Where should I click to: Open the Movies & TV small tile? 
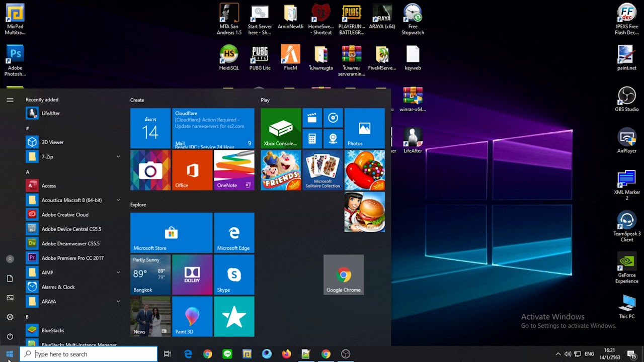coord(312,118)
